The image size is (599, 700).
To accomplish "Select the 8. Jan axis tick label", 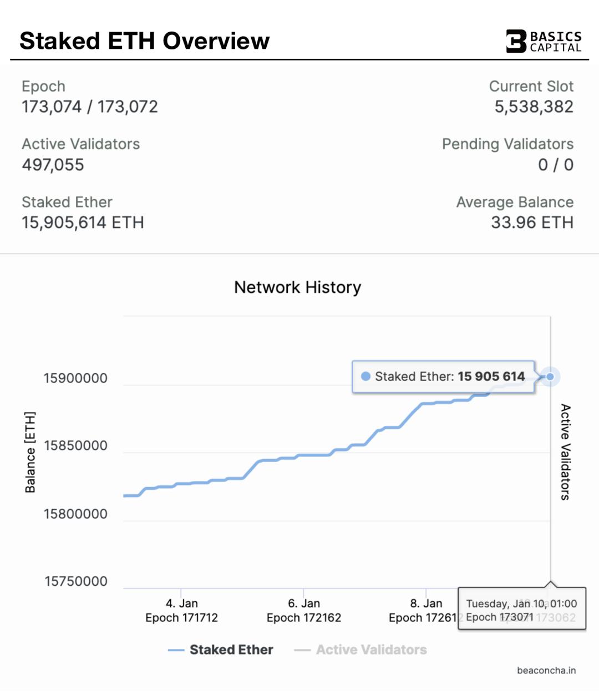I will [x=426, y=603].
